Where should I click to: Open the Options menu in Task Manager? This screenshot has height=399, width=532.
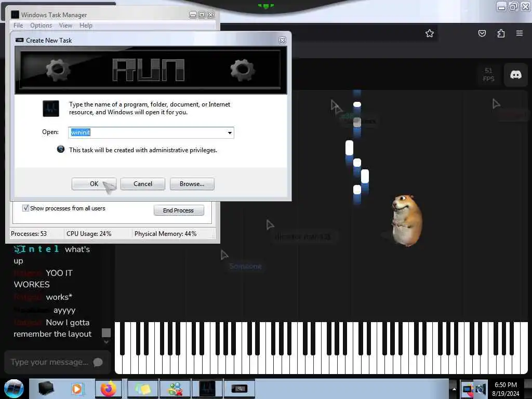coord(41,25)
